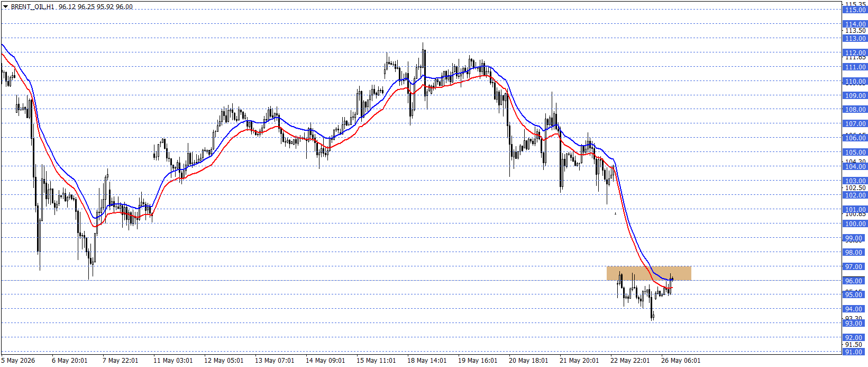Click the 99.00 price level label
The height and width of the screenshot is (367, 868).
coord(855,238)
